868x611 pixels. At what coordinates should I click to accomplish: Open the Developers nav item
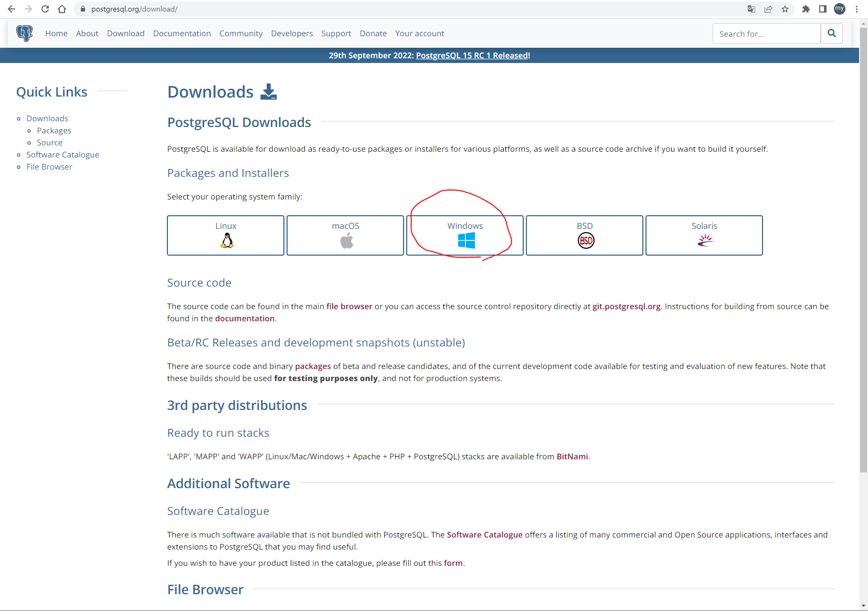[x=292, y=34]
